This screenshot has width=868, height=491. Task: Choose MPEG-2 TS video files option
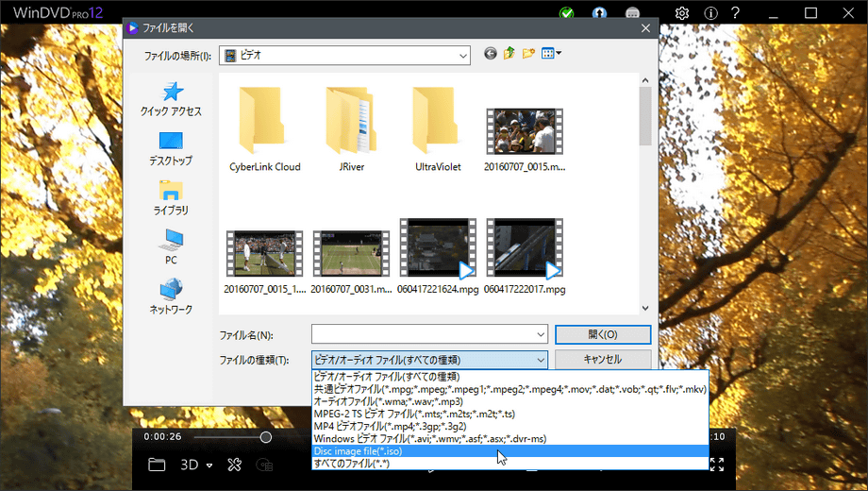510,414
